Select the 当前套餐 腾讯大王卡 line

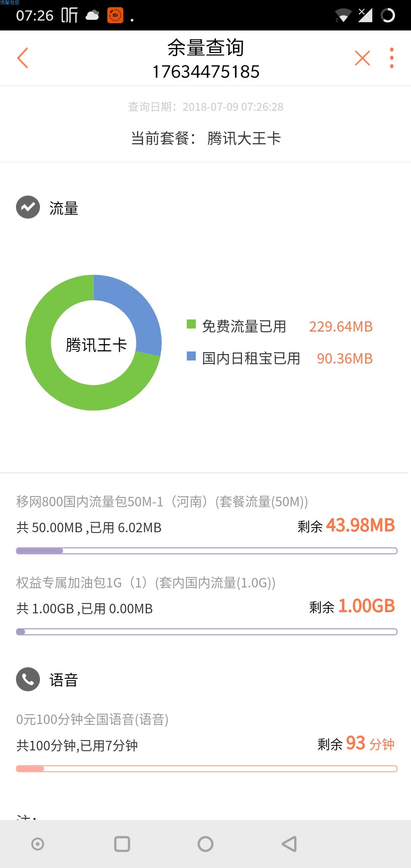206,138
